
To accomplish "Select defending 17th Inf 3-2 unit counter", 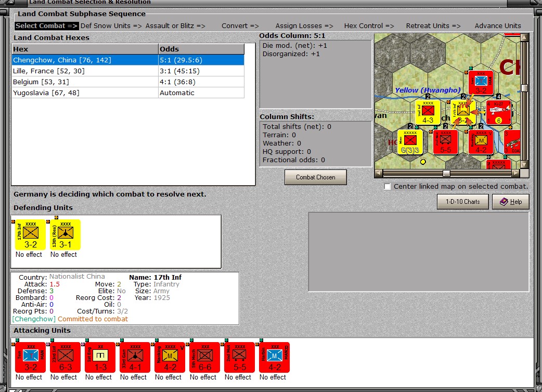I will (30, 234).
